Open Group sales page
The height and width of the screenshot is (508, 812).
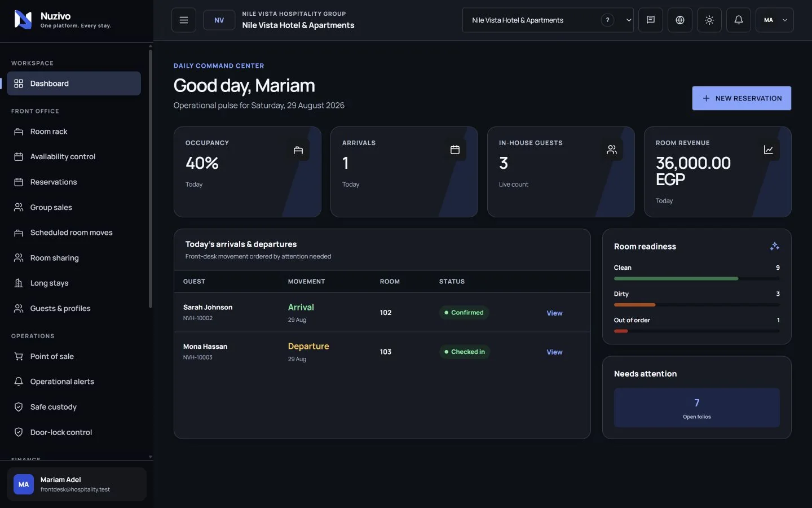[74, 208]
